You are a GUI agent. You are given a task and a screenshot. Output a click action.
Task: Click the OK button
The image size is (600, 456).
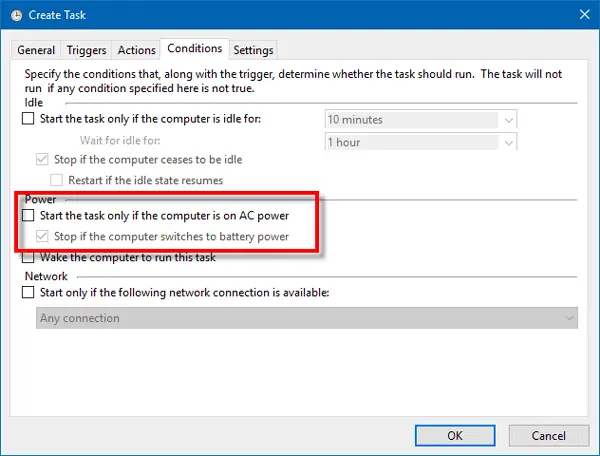click(x=455, y=435)
